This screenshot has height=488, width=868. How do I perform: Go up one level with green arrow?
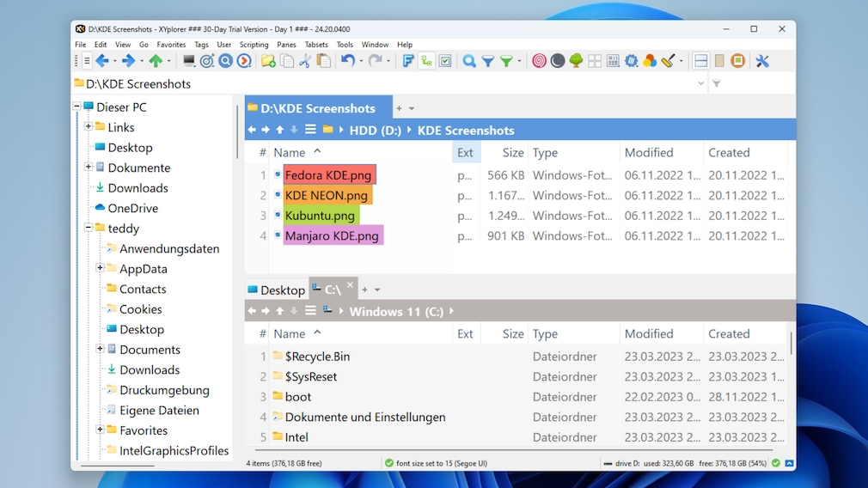click(156, 61)
